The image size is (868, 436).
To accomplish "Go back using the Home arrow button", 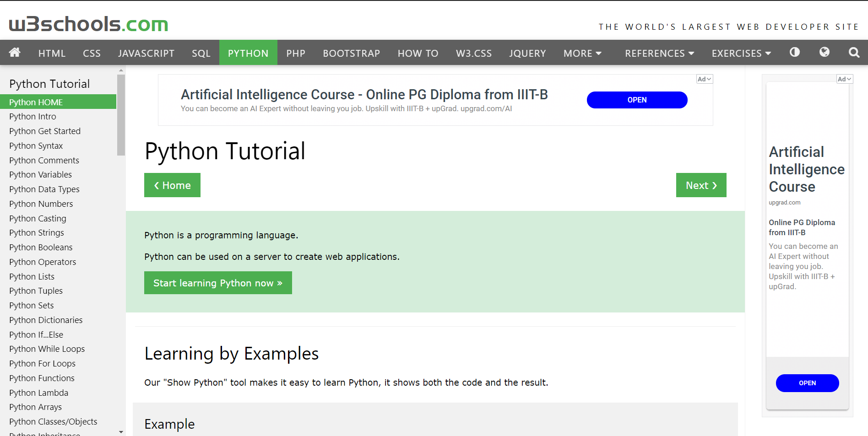I will (x=172, y=185).
